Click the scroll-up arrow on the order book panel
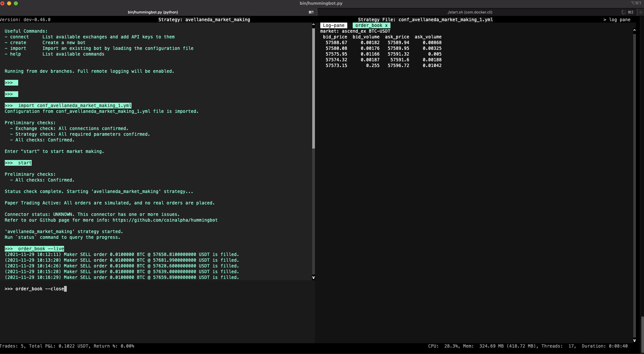Viewport: 644px width, 354px height. click(635, 30)
